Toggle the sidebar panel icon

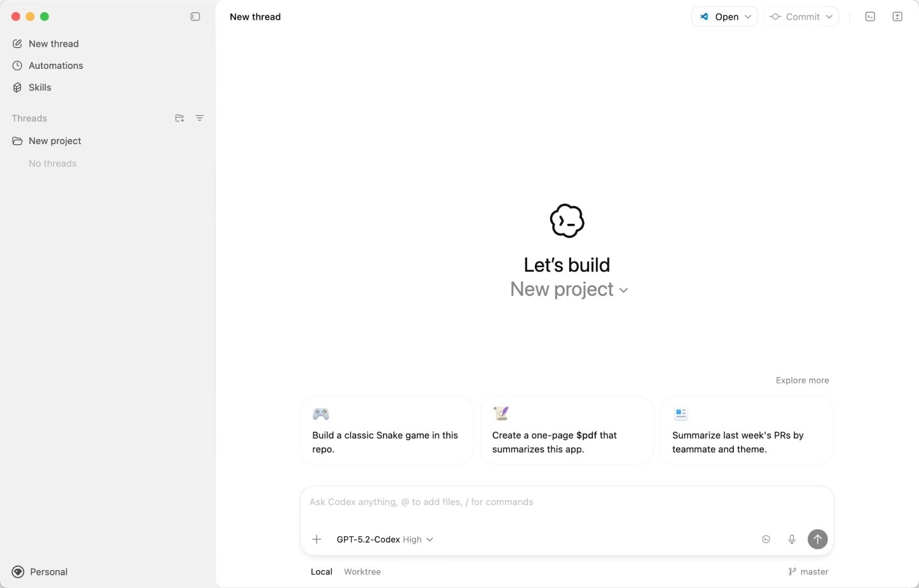tap(195, 17)
